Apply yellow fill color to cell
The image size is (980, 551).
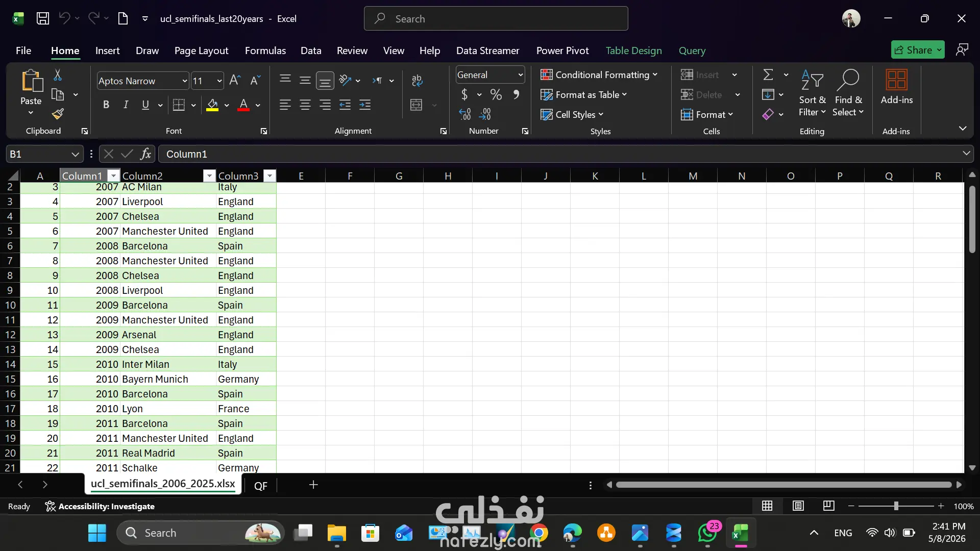pos(212,105)
